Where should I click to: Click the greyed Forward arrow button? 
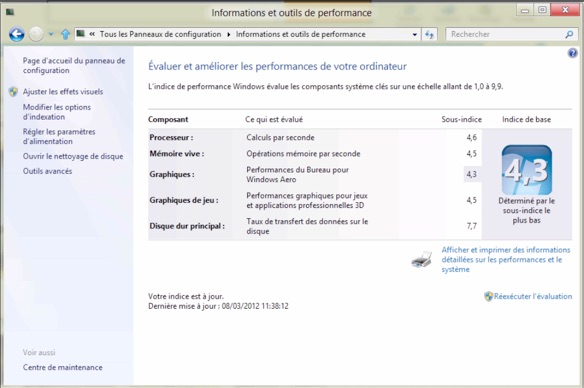[x=36, y=35]
